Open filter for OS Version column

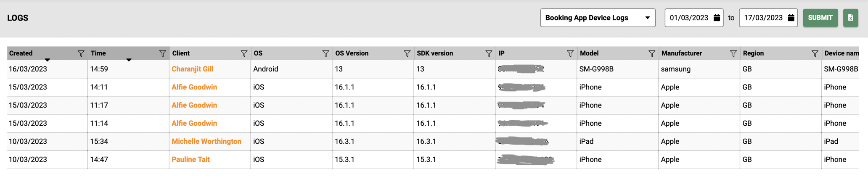[407, 53]
